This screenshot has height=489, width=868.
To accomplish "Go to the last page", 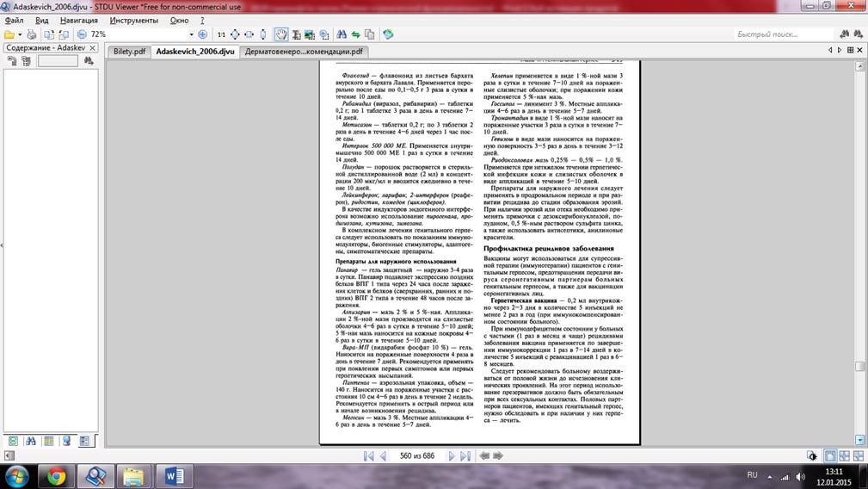I will point(465,455).
